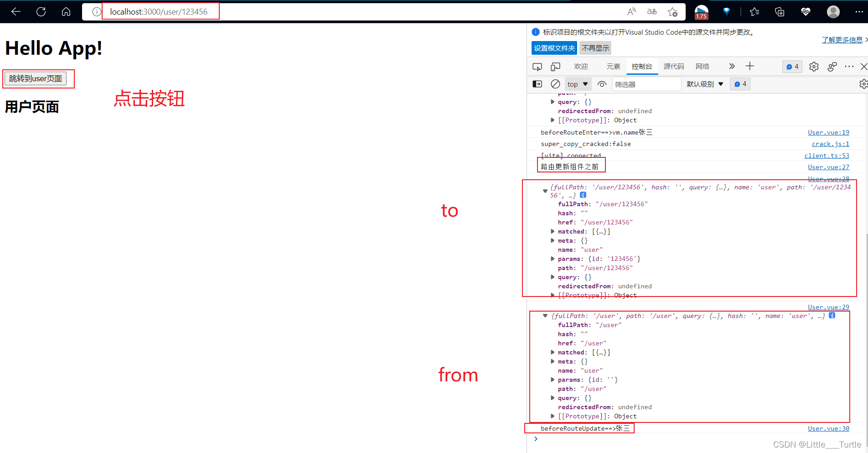Image resolution: width=868 pixels, height=453 pixels.
Task: Expand meta in the to object
Action: pos(553,240)
